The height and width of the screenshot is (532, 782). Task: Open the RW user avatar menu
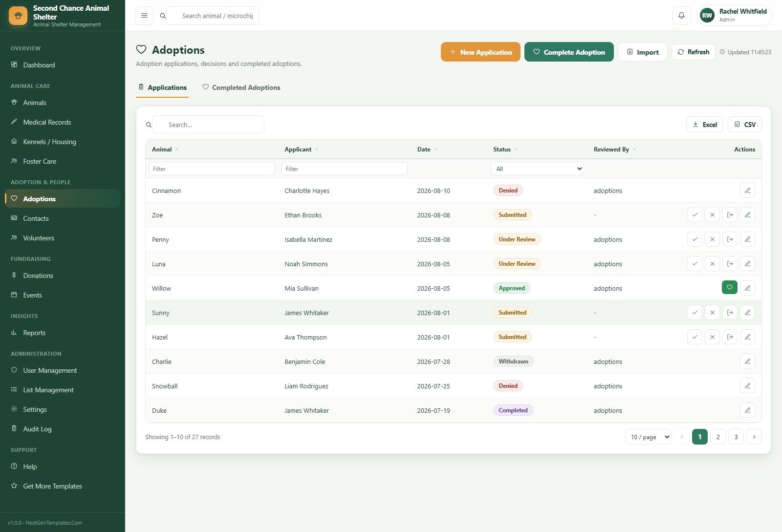(x=707, y=16)
